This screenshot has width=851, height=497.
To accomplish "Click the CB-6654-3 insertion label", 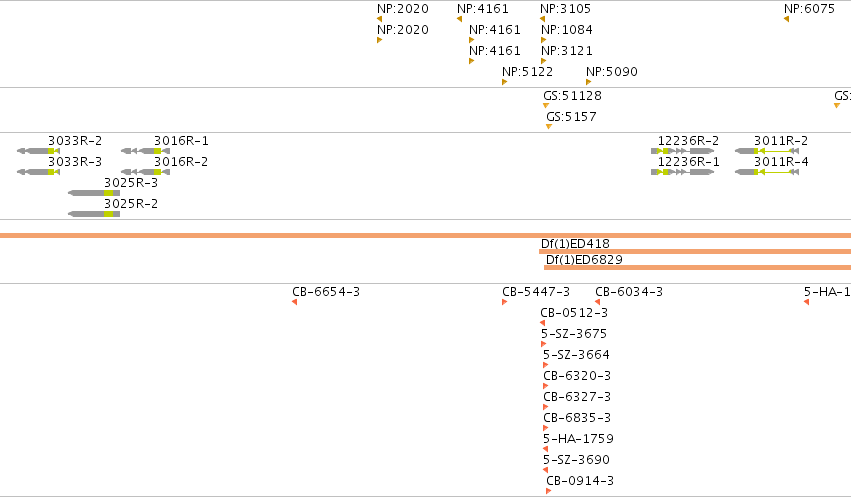I will click(x=326, y=292).
